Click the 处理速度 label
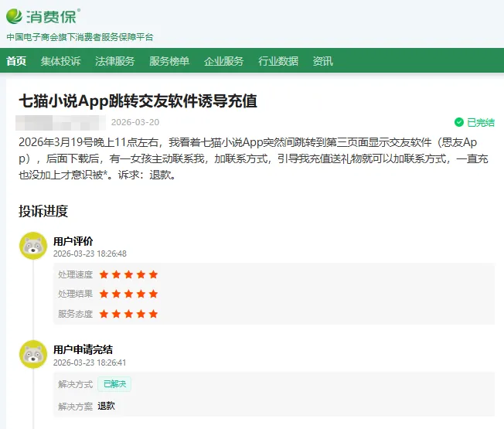Image resolution: width=504 pixels, height=429 pixels. (x=75, y=274)
